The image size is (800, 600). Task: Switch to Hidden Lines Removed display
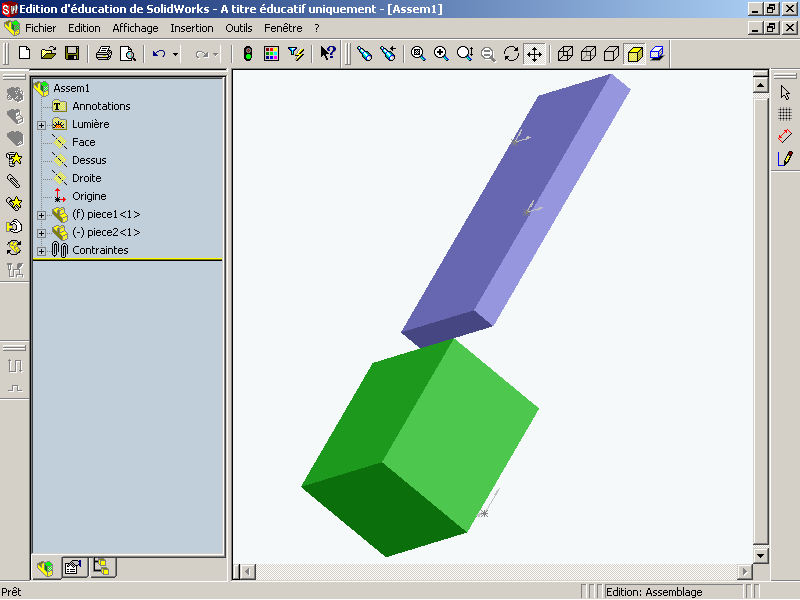[x=611, y=53]
